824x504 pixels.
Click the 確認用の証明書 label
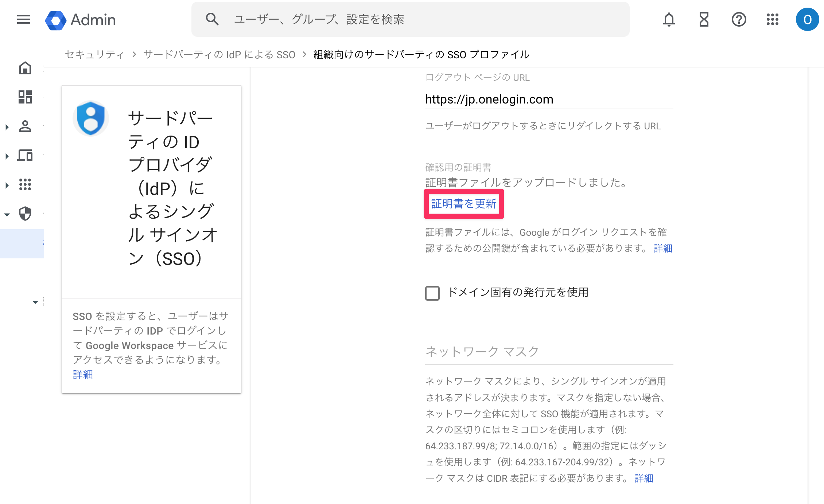(458, 167)
